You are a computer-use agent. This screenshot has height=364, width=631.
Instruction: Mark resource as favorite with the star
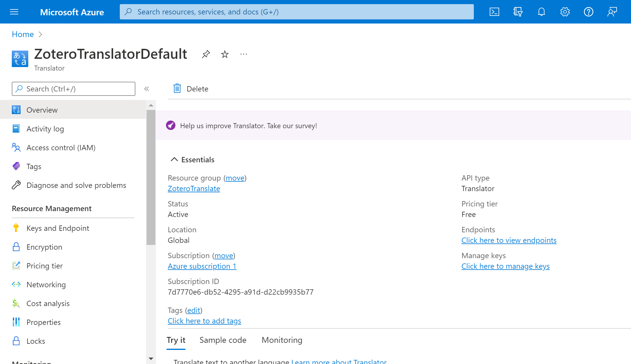click(x=225, y=54)
